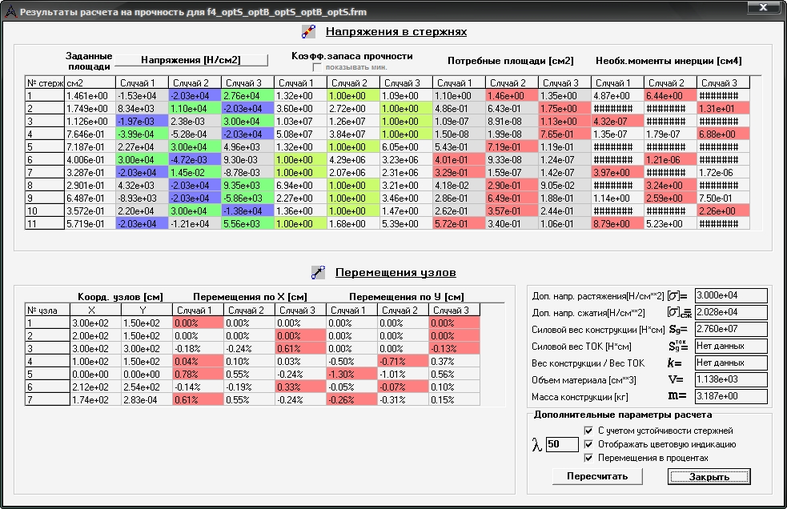
Task: Click the Y column header in node table
Action: [147, 310]
